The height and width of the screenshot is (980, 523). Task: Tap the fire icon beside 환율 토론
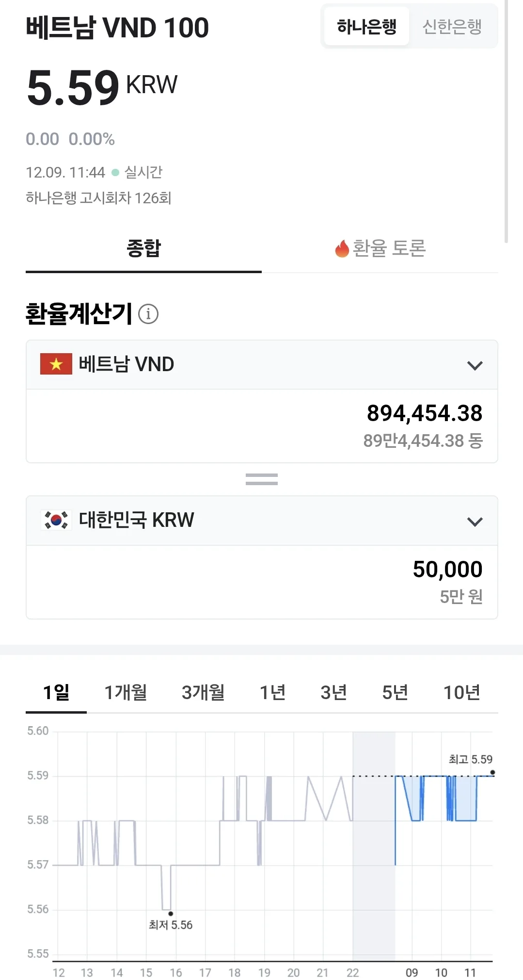pyautogui.click(x=342, y=248)
